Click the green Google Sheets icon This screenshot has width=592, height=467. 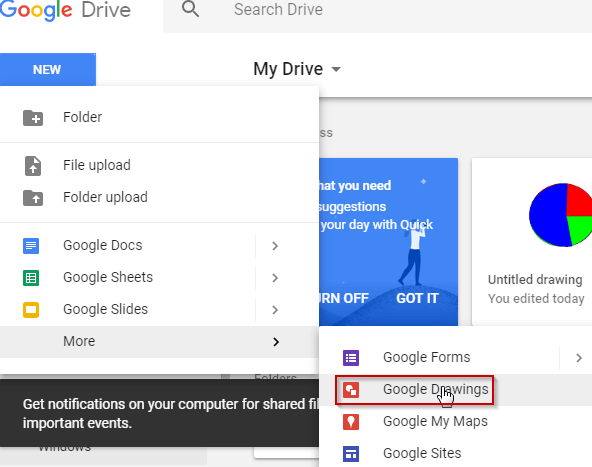click(31, 278)
